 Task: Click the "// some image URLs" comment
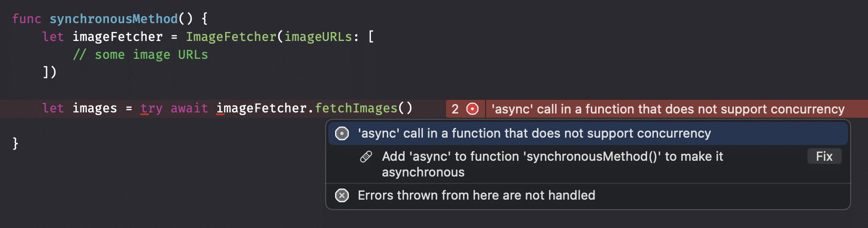pyautogui.click(x=140, y=55)
